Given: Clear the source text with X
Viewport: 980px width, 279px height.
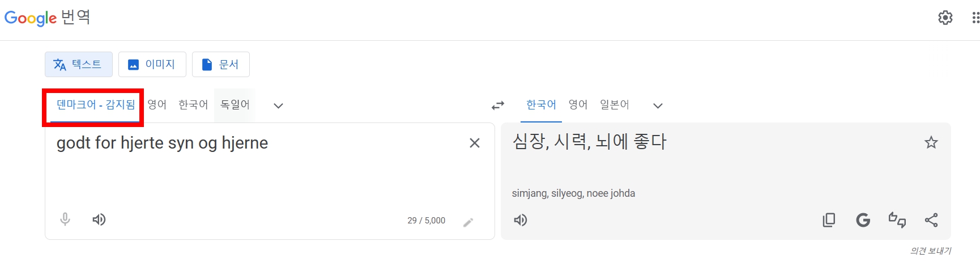Looking at the screenshot, I should click(475, 143).
